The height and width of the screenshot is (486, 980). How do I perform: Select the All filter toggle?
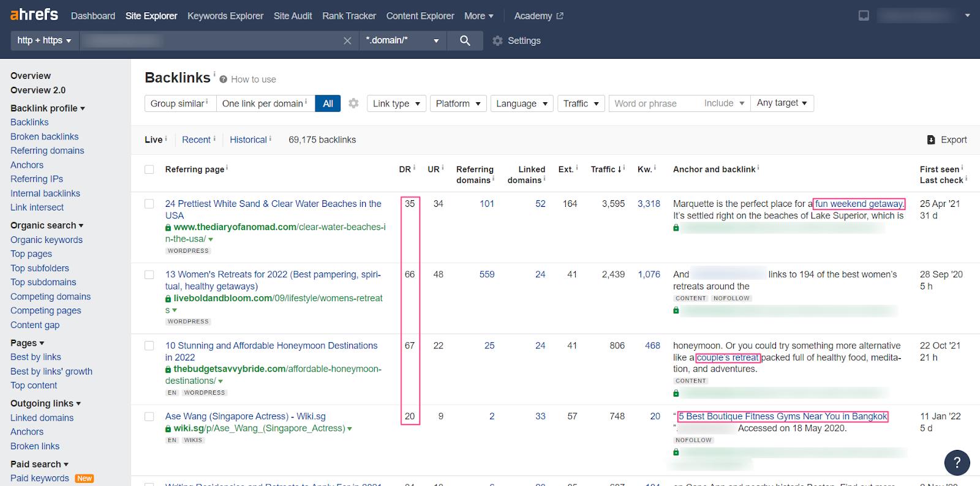(x=328, y=103)
